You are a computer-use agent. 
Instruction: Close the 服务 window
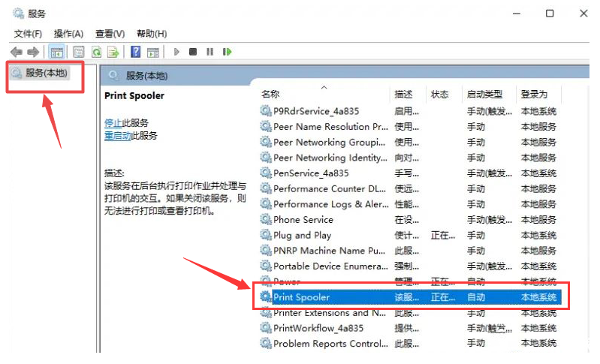click(x=583, y=14)
